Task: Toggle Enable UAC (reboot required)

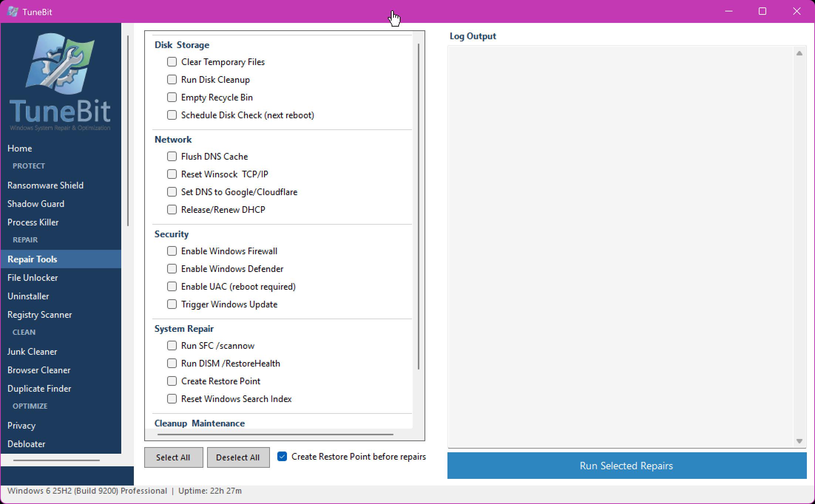Action: pyautogui.click(x=172, y=286)
